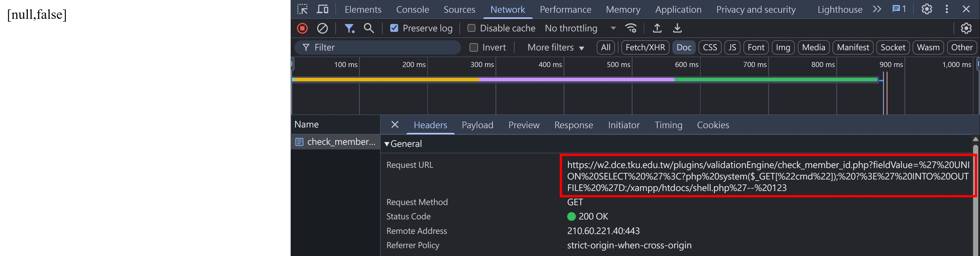The image size is (980, 256).
Task: Switch to the Elements tab
Action: [363, 9]
